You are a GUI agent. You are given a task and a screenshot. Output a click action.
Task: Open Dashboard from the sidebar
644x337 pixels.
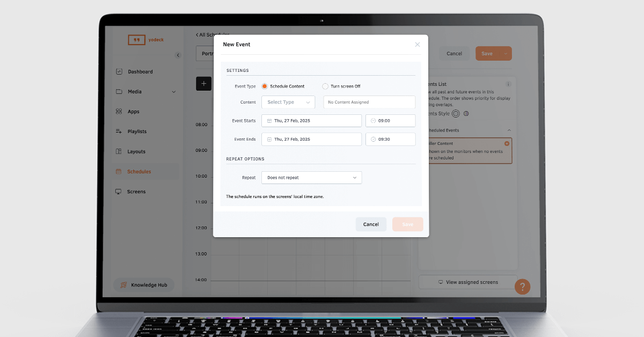coord(140,72)
